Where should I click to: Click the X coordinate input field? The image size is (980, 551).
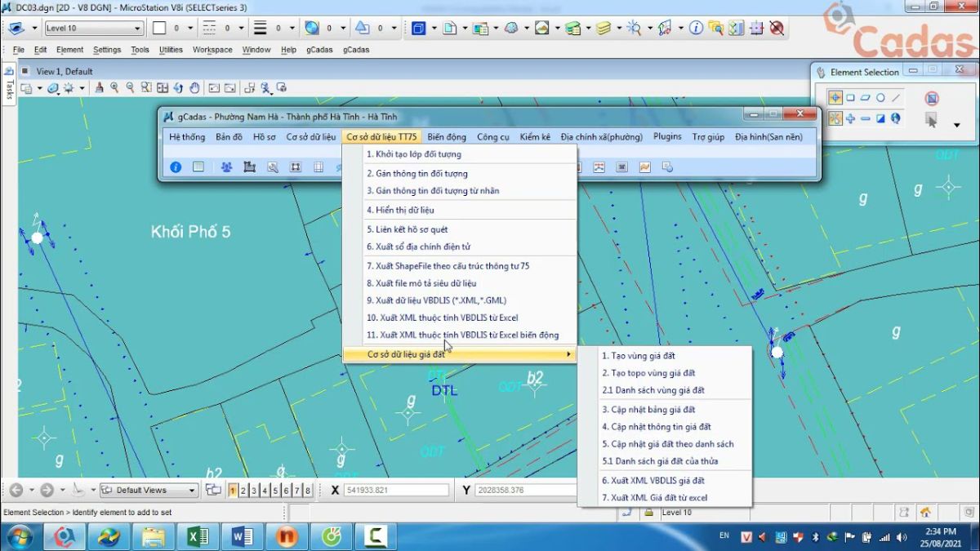point(396,491)
